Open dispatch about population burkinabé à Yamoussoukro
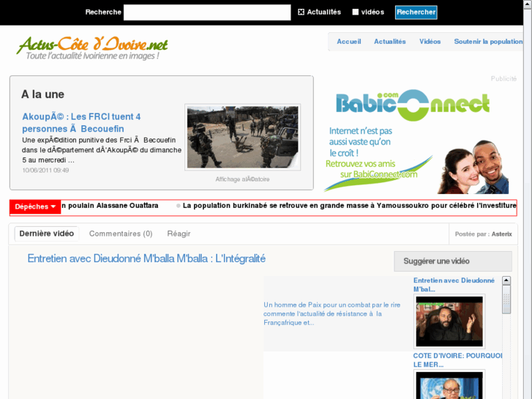This screenshot has height=399, width=532. (349, 206)
